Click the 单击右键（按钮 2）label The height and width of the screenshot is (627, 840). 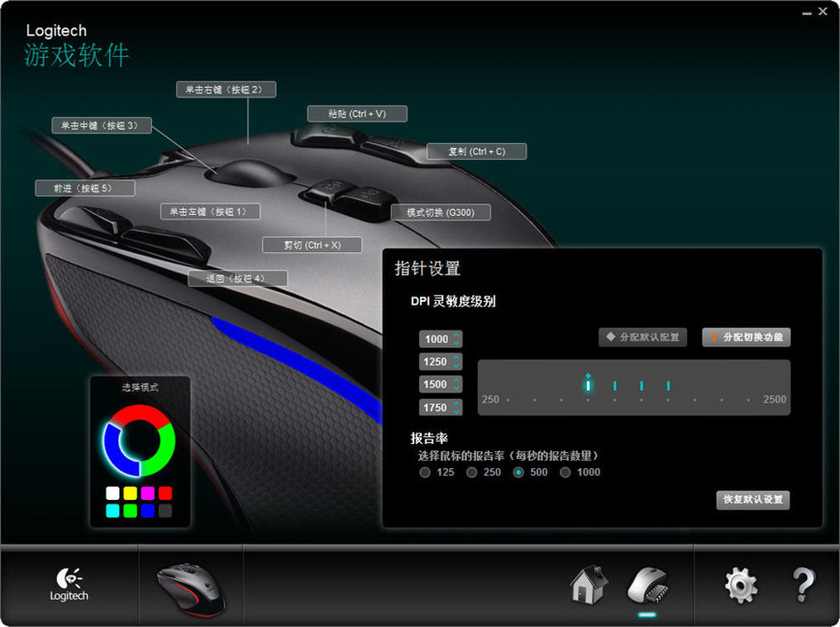point(226,89)
